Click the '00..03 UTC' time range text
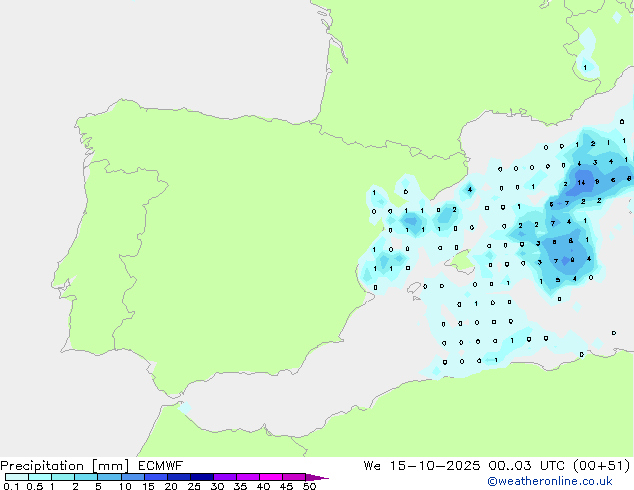This screenshot has width=634, height=490. coord(524,466)
